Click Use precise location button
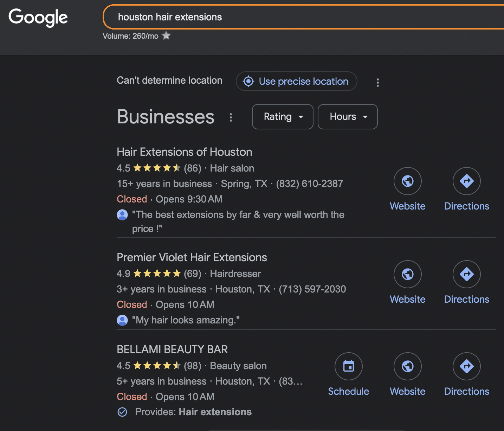 [x=296, y=81]
